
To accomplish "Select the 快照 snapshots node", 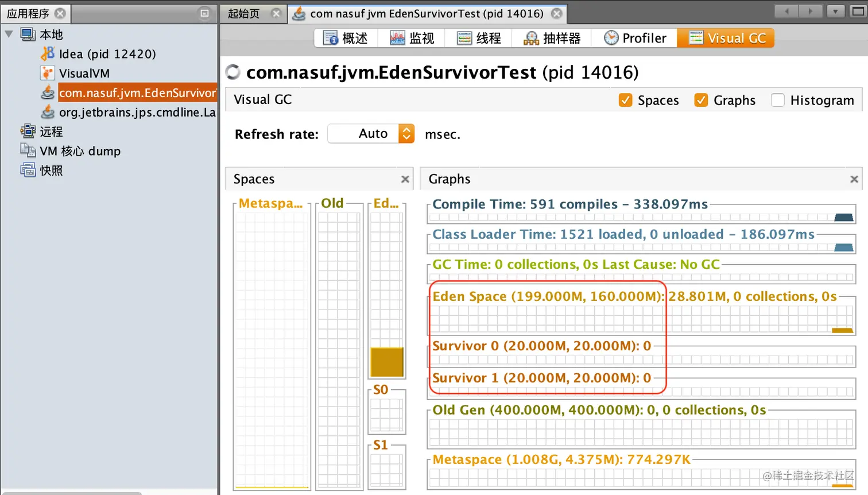I will (51, 171).
